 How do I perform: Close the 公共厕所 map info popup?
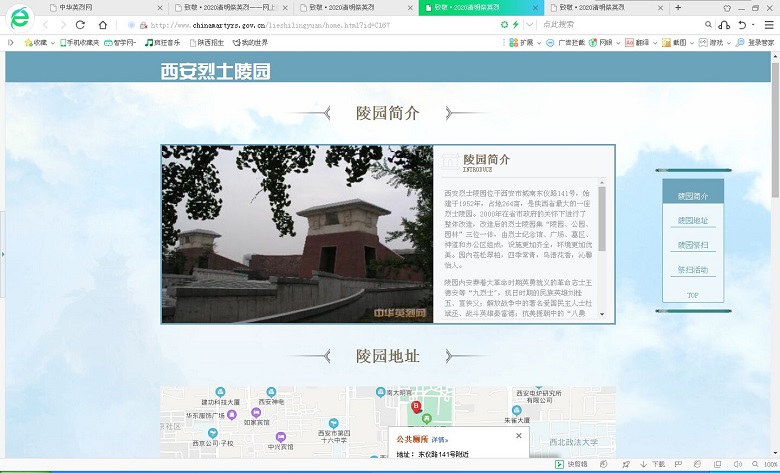tap(518, 436)
